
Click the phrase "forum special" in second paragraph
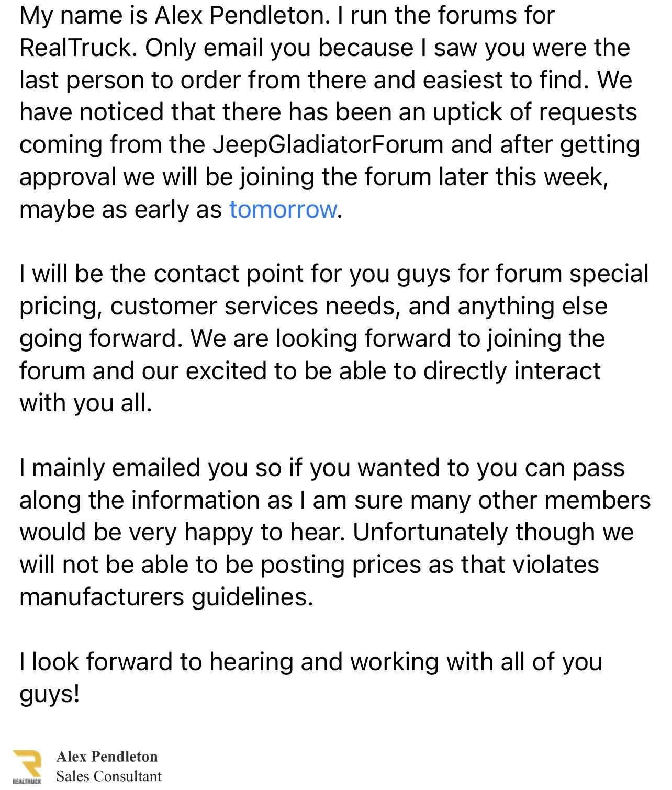[572, 274]
